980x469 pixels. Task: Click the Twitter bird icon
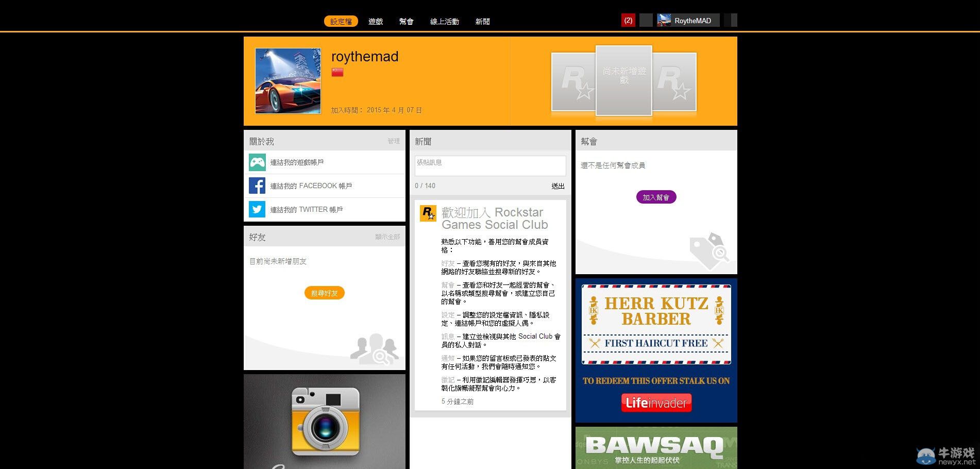click(x=257, y=209)
